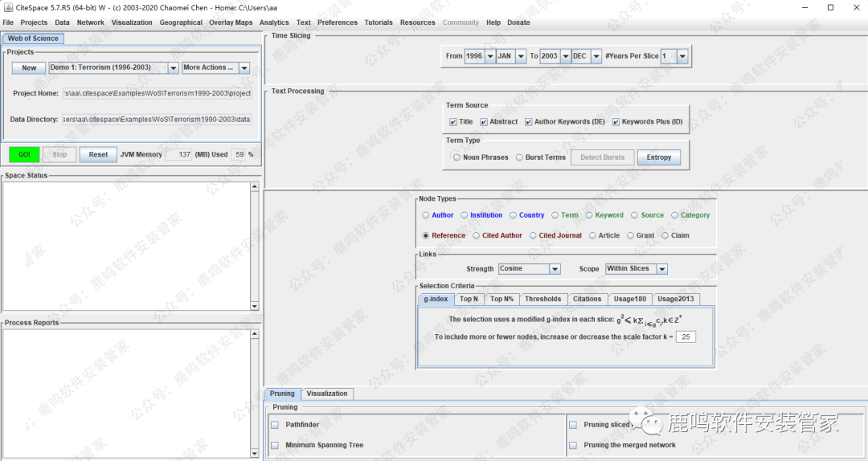Click the Space Status scroll-up arrow
Image resolution: width=868 pixels, height=461 pixels.
255,187
